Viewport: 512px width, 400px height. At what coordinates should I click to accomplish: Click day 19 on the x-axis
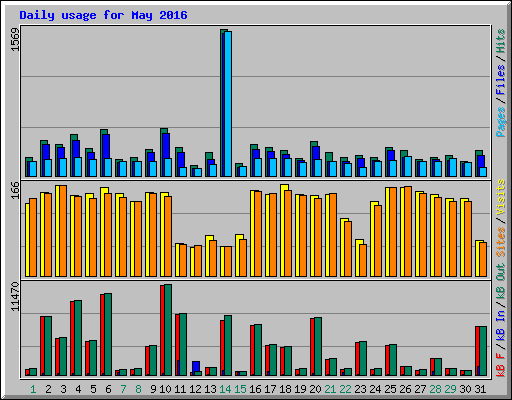pos(300,389)
